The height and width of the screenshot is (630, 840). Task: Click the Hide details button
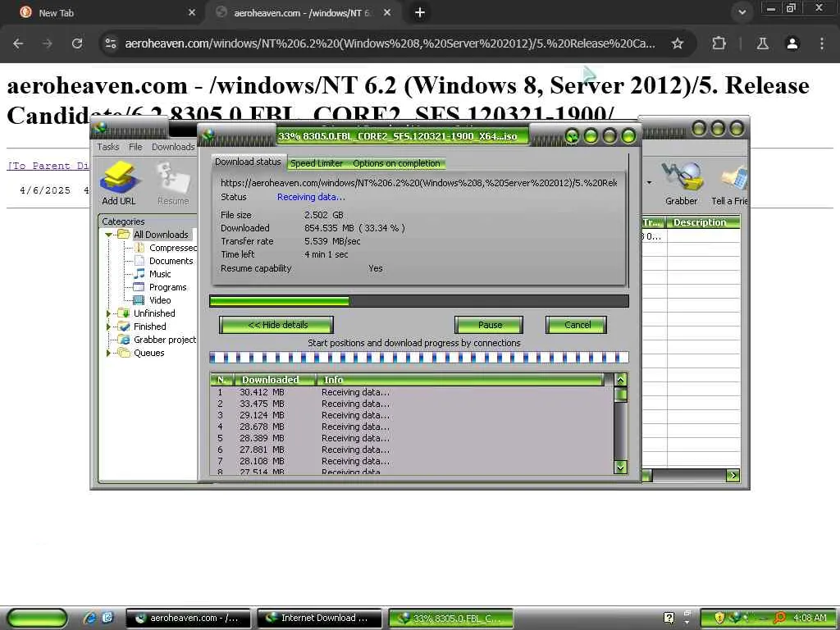[x=276, y=325]
